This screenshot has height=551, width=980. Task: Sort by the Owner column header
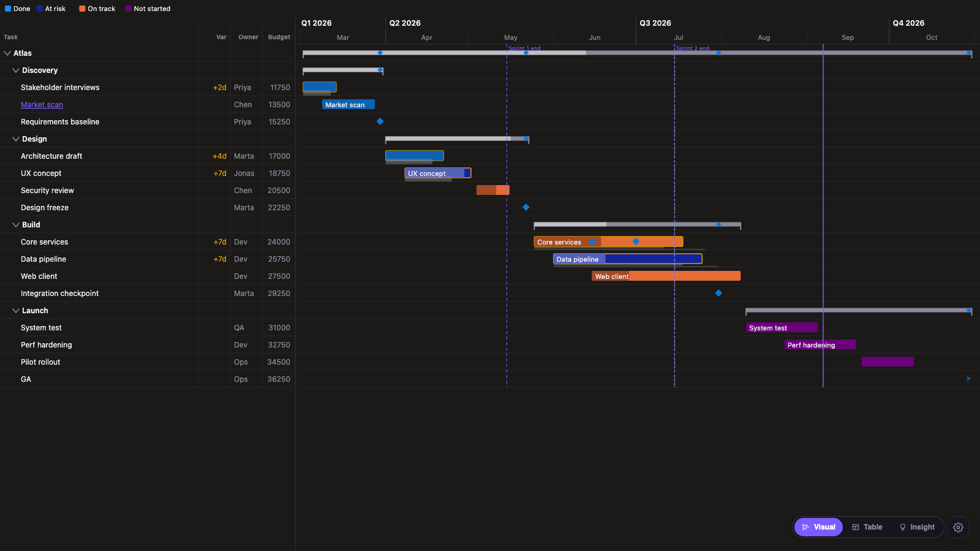point(248,37)
